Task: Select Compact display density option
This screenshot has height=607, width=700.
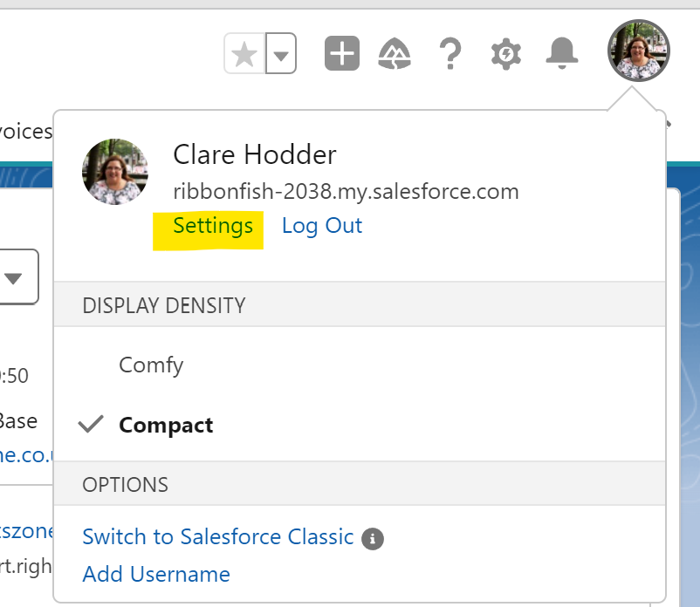Action: pos(166,426)
